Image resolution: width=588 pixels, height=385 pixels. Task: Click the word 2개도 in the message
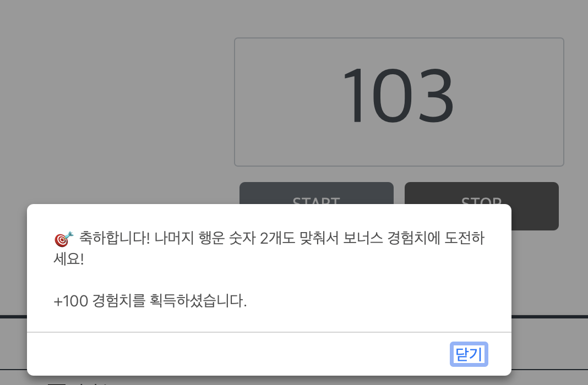(277, 238)
